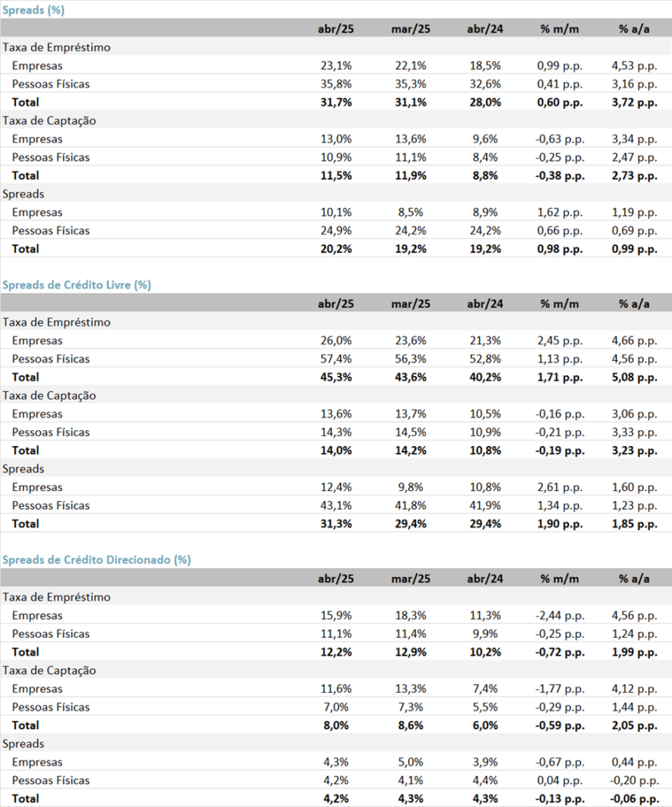Image resolution: width=672 pixels, height=807 pixels.
Task: Click the "Spreads de Crédito Livre (%)" heading
Action: point(76,284)
